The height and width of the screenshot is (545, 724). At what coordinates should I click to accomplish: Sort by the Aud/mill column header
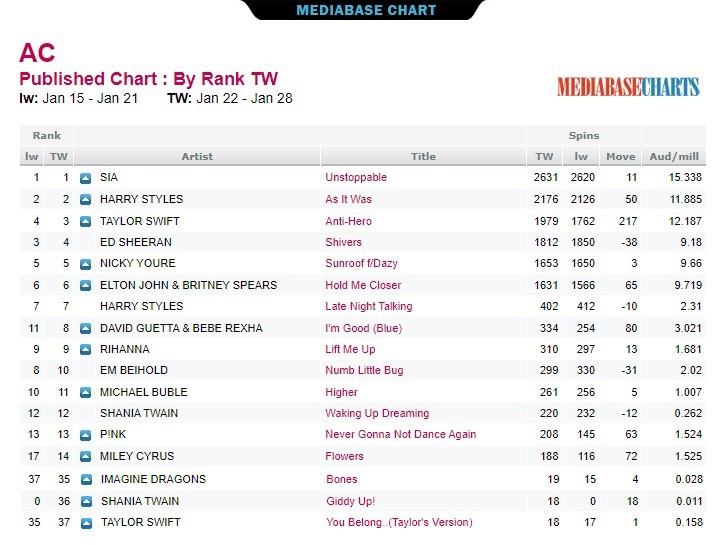[x=674, y=157]
